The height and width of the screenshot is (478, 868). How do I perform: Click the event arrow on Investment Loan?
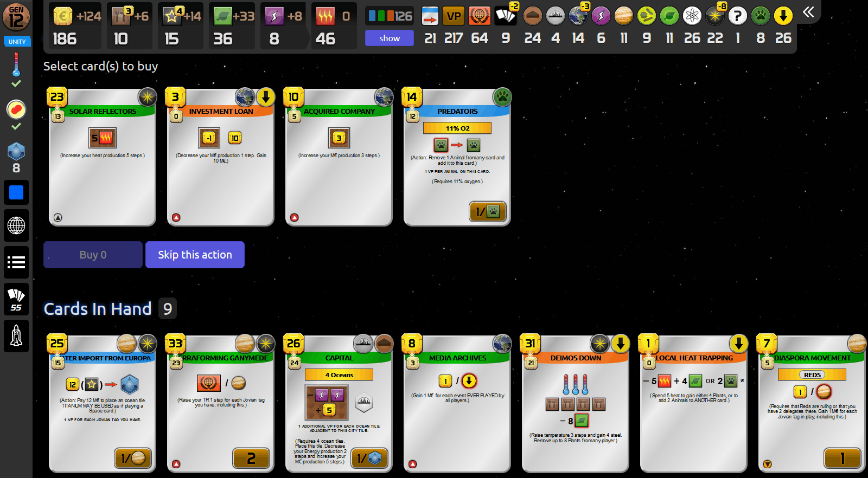[x=265, y=97]
